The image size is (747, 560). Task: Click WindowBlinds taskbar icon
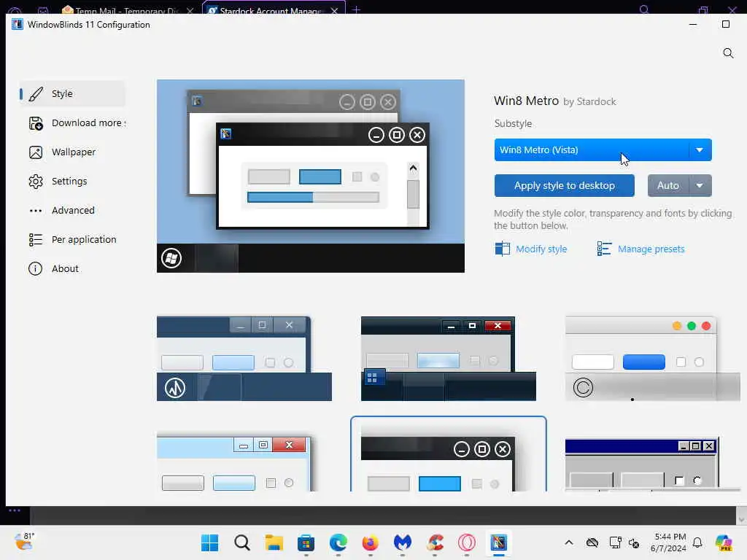coord(499,542)
